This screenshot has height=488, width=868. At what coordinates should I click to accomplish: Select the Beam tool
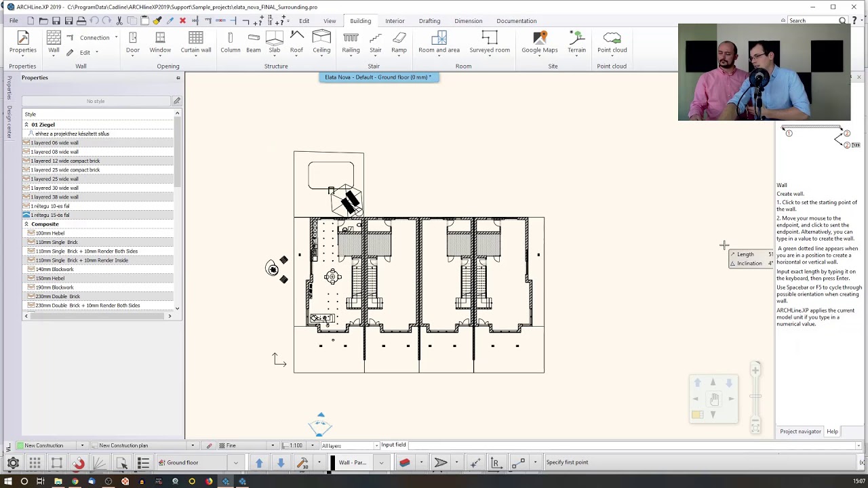coord(254,42)
